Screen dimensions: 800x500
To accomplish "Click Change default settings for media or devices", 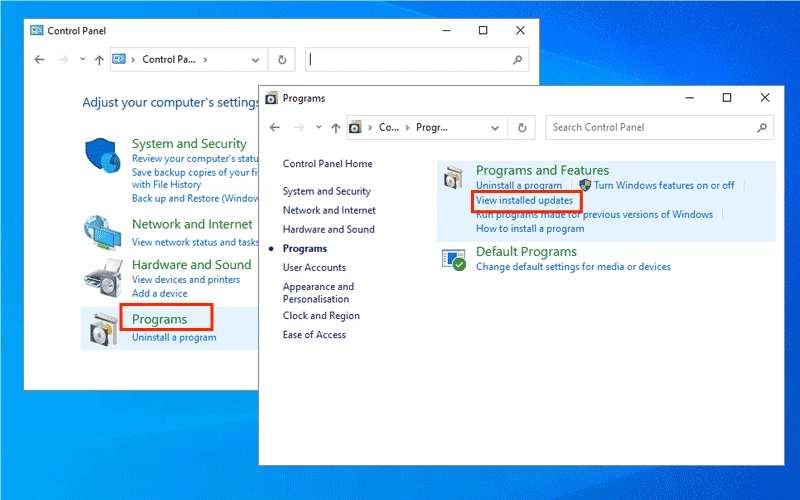I will [x=573, y=267].
